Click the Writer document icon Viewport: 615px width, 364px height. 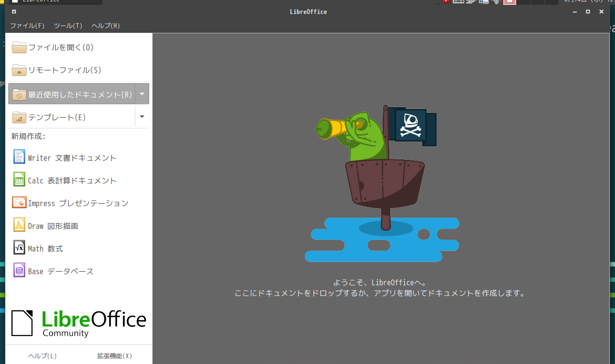[19, 157]
